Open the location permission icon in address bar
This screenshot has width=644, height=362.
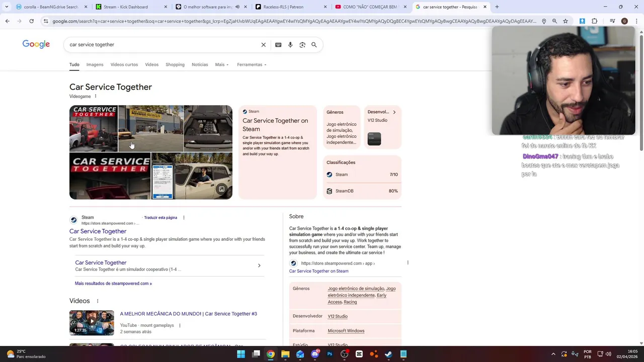[x=544, y=21]
